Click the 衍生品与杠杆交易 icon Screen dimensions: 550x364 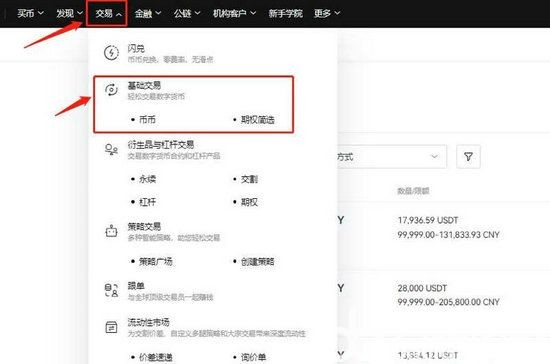coord(112,150)
